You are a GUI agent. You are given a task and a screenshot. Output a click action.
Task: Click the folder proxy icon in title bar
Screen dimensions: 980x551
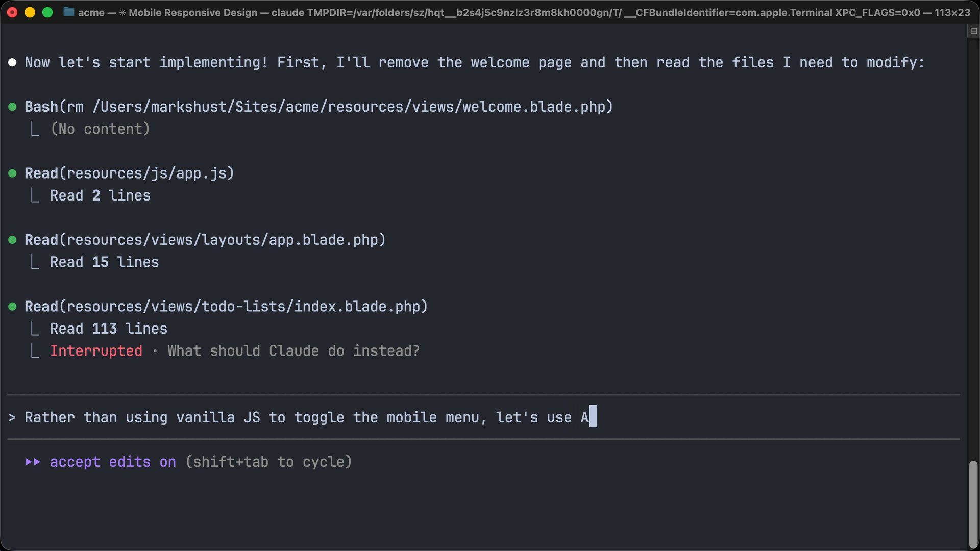69,12
